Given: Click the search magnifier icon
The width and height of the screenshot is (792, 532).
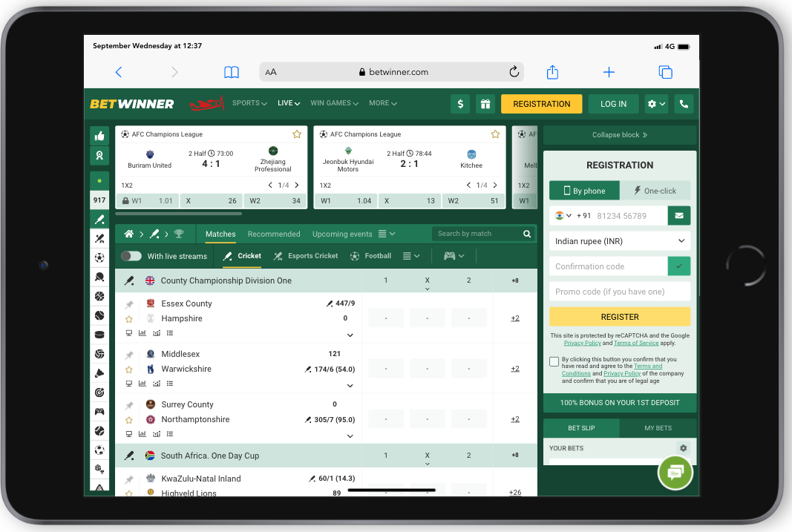Looking at the screenshot, I should coord(527,234).
